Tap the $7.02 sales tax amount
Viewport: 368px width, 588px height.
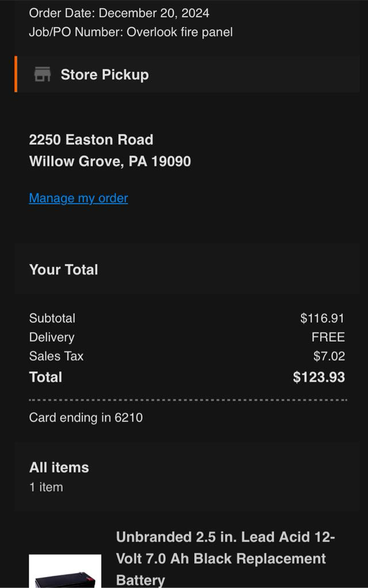pos(329,356)
